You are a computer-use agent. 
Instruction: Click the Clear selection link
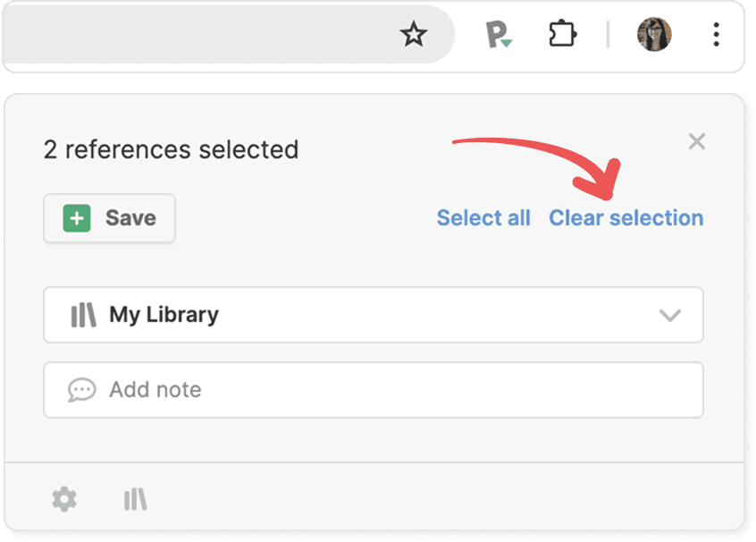[626, 218]
